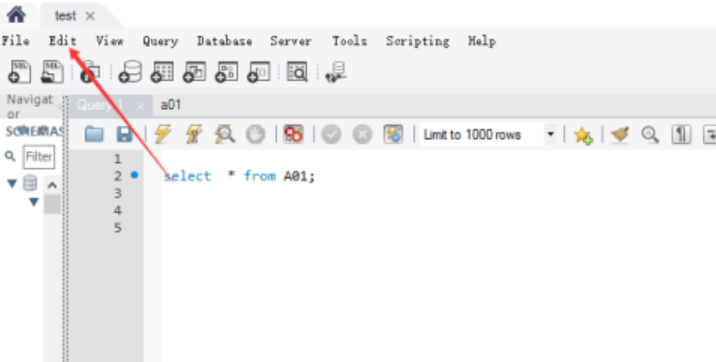Image resolution: width=716 pixels, height=362 pixels.
Task: Toggle invisible characters pilcrow icon
Action: coord(681,135)
